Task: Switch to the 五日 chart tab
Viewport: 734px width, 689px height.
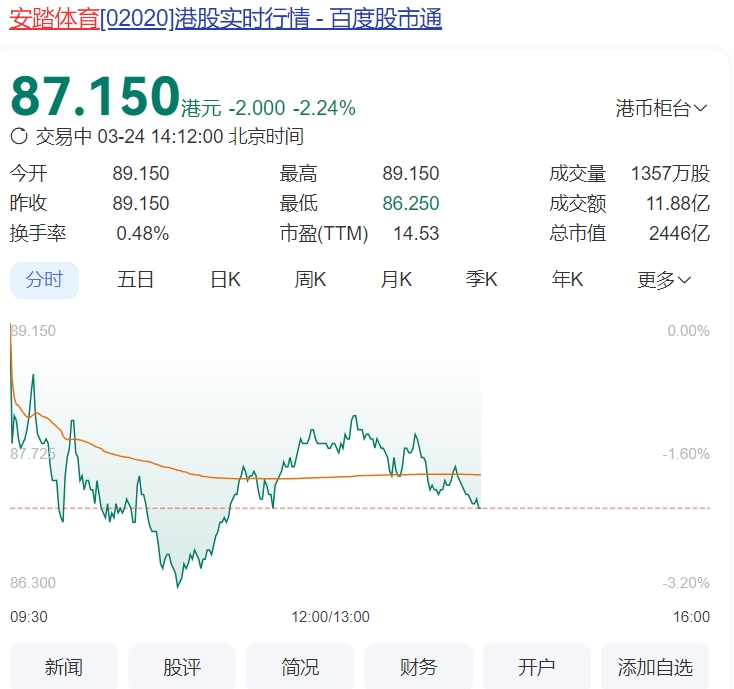Action: 135,280
